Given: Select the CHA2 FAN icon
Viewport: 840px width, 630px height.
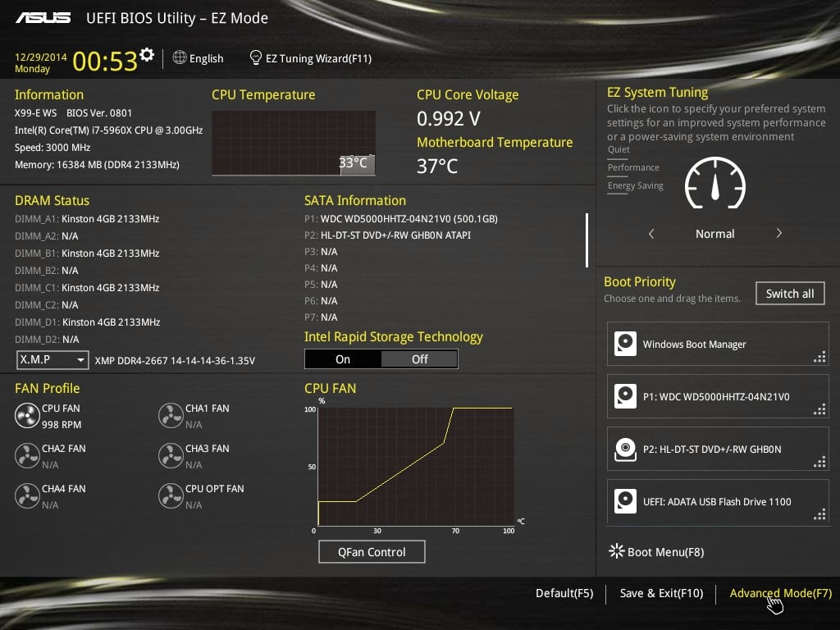Looking at the screenshot, I should click(x=27, y=456).
